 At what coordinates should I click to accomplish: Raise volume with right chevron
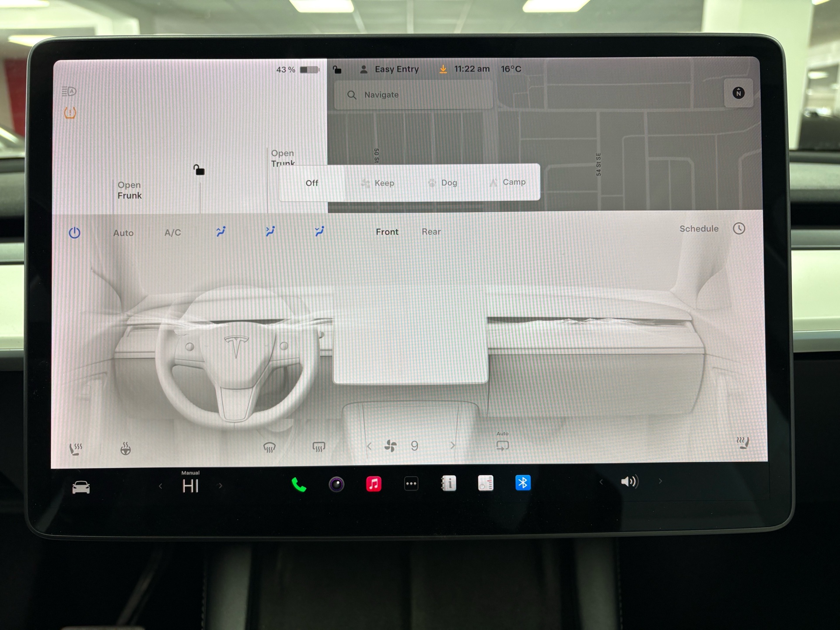[x=660, y=481]
